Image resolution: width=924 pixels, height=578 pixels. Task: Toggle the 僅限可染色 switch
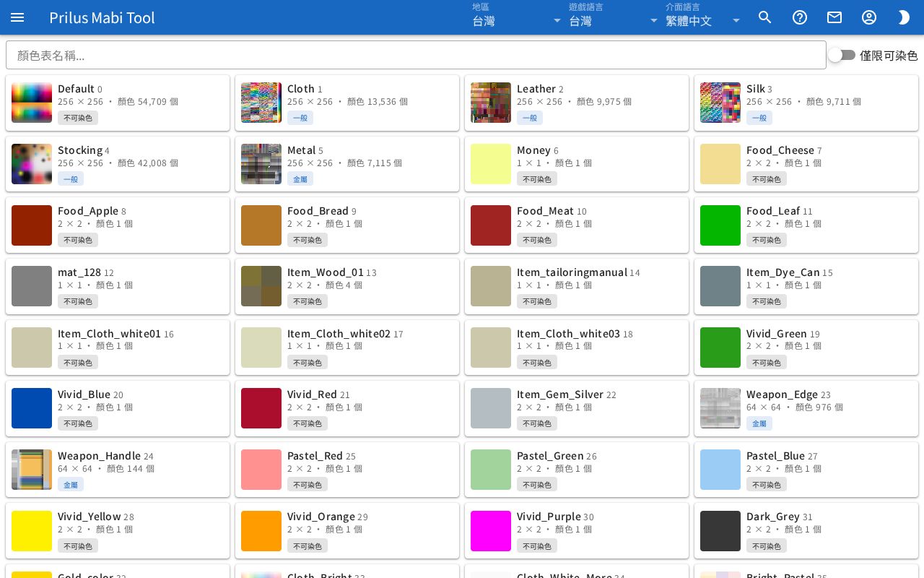pyautogui.click(x=842, y=55)
